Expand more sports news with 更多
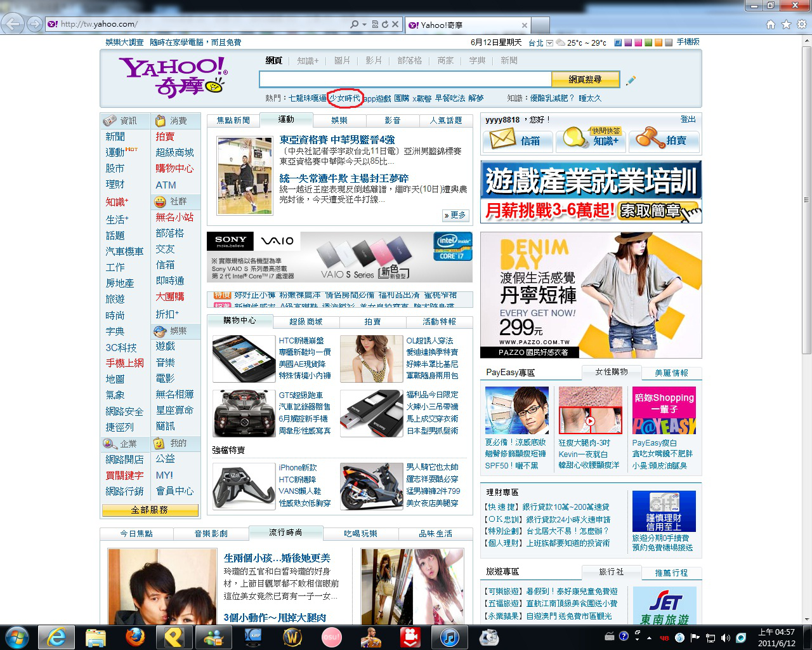812x650 pixels. point(455,215)
